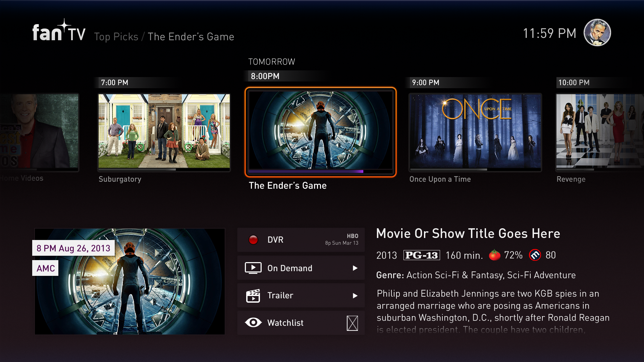
Task: Click The Ender's Game breadcrumb
Action: pos(191,37)
